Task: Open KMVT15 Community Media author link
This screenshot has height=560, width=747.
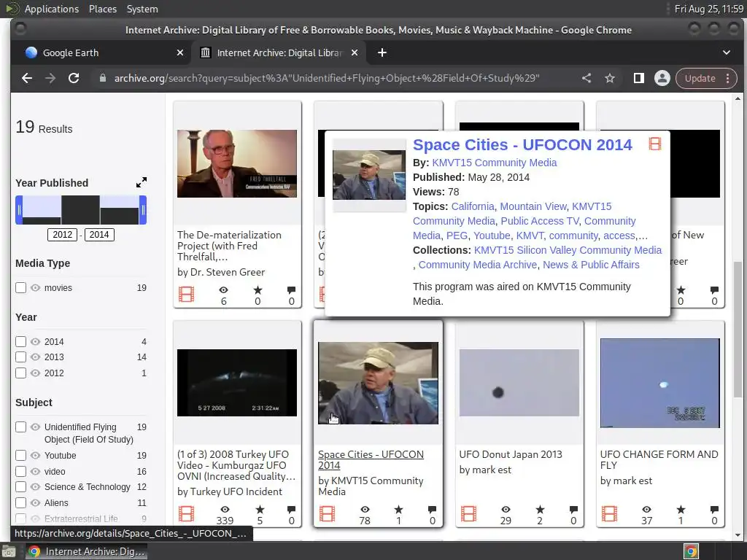Action: pos(494,163)
